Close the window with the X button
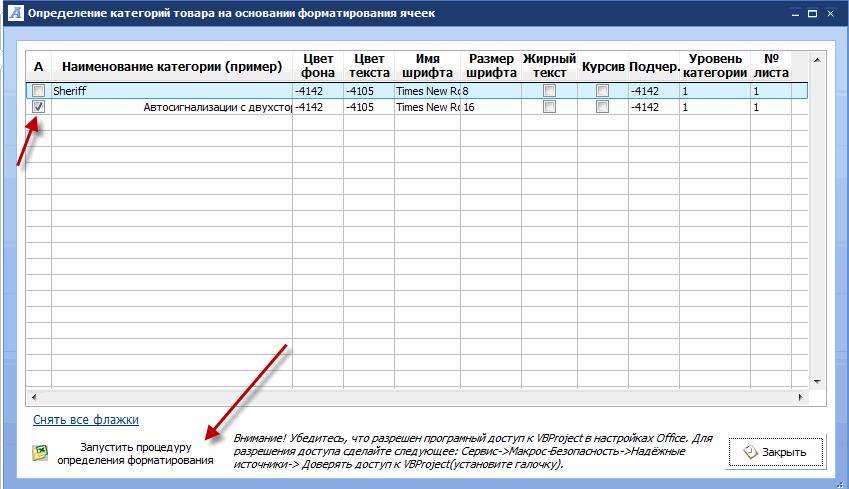The image size is (849, 489). [x=830, y=14]
